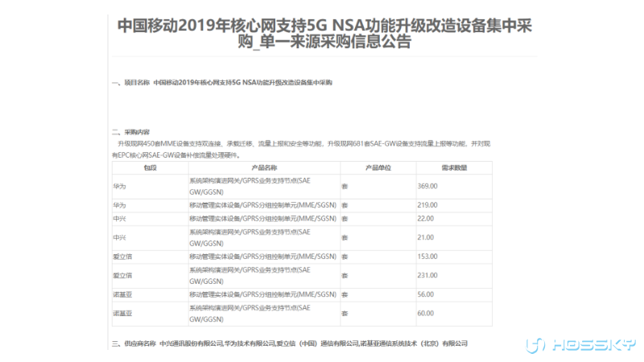Select the quantity value 153.00
This screenshot has height=362, width=644.
pyautogui.click(x=427, y=257)
